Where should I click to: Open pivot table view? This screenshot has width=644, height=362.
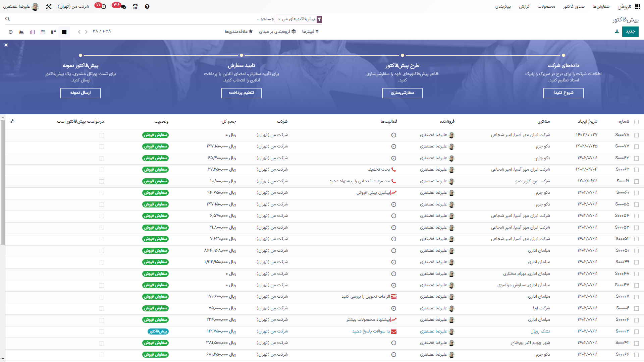(33, 32)
